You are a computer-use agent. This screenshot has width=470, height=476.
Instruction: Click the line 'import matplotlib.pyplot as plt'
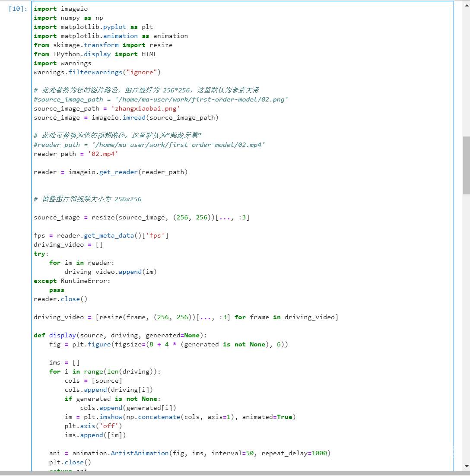[93, 27]
